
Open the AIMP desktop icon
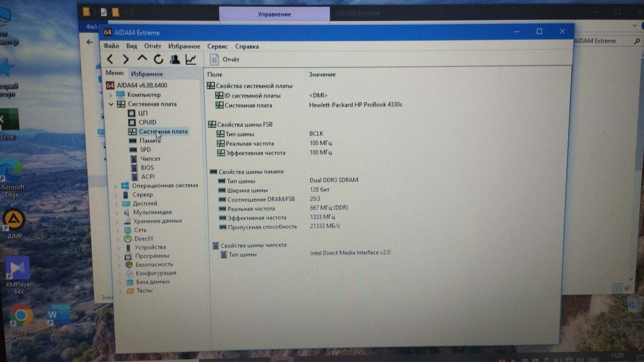pyautogui.click(x=15, y=224)
